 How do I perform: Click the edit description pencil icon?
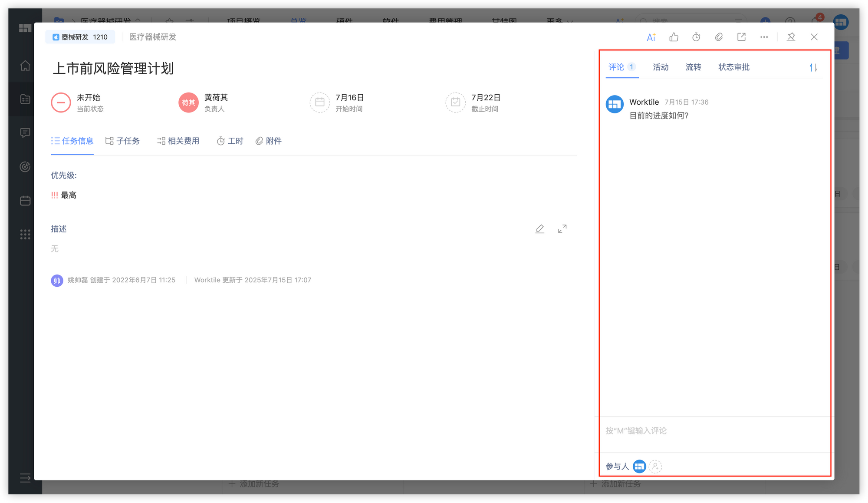pyautogui.click(x=539, y=229)
